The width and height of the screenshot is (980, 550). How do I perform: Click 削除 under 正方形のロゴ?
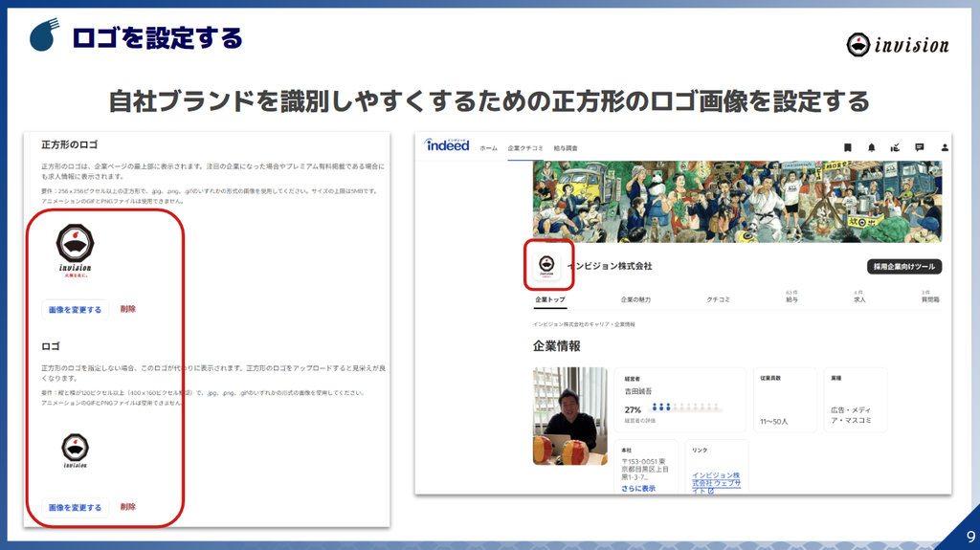pos(127,309)
